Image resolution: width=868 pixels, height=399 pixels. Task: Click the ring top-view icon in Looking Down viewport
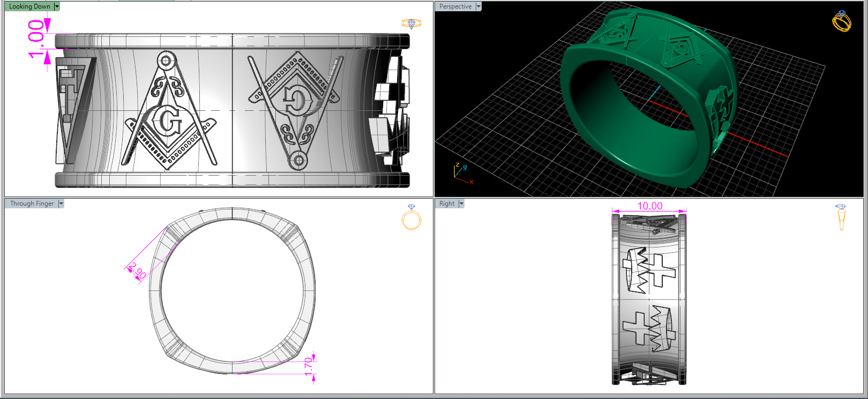pos(411,24)
